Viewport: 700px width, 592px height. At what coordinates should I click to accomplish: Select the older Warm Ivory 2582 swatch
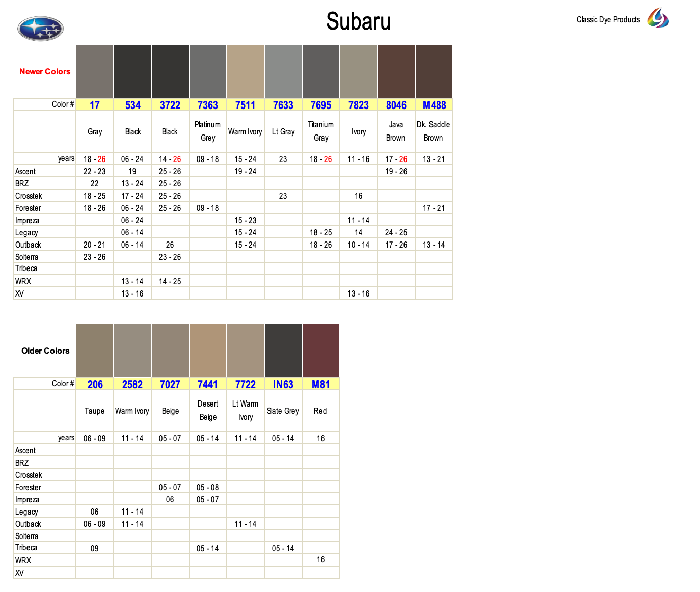click(x=132, y=351)
